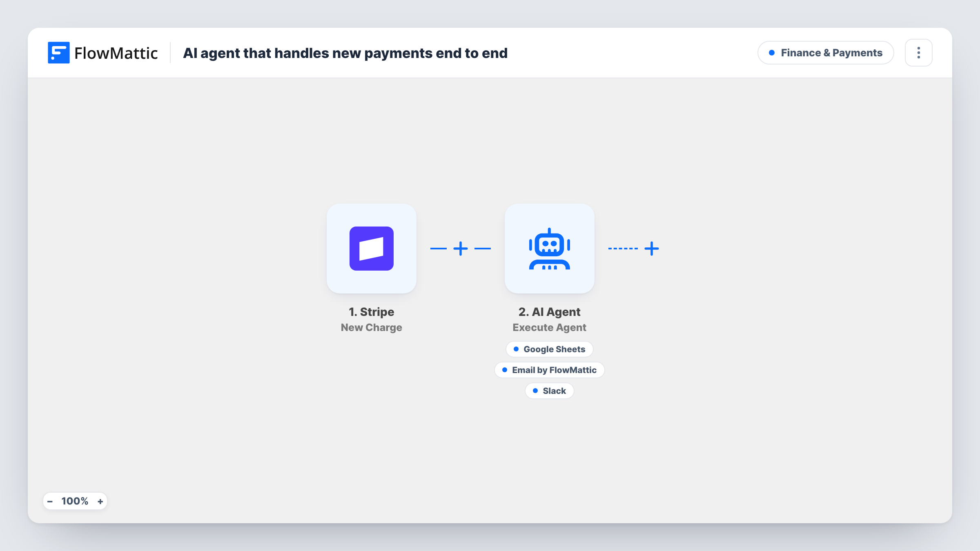Click the 'New Charge' trigger label
The width and height of the screenshot is (980, 551).
coord(371,327)
